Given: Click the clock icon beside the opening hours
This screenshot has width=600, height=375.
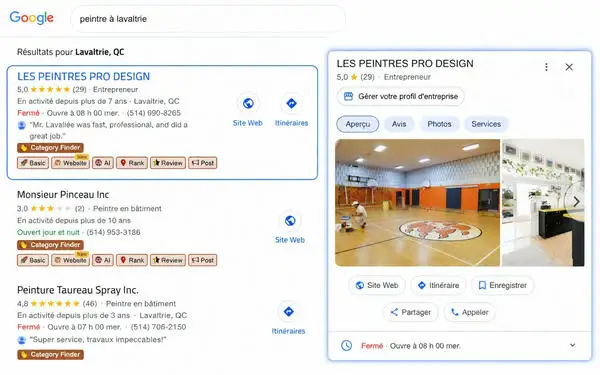Looking at the screenshot, I should coord(346,346).
